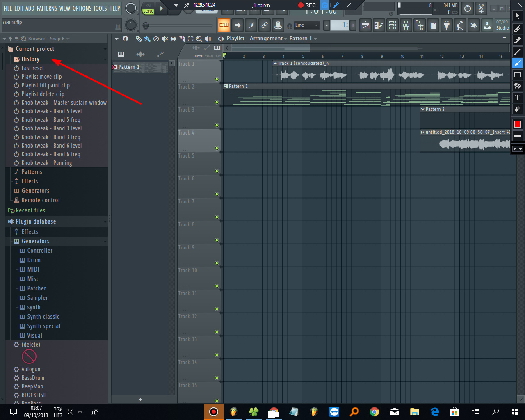
Task: Adjust the main pitch knob
Action: click(130, 25)
